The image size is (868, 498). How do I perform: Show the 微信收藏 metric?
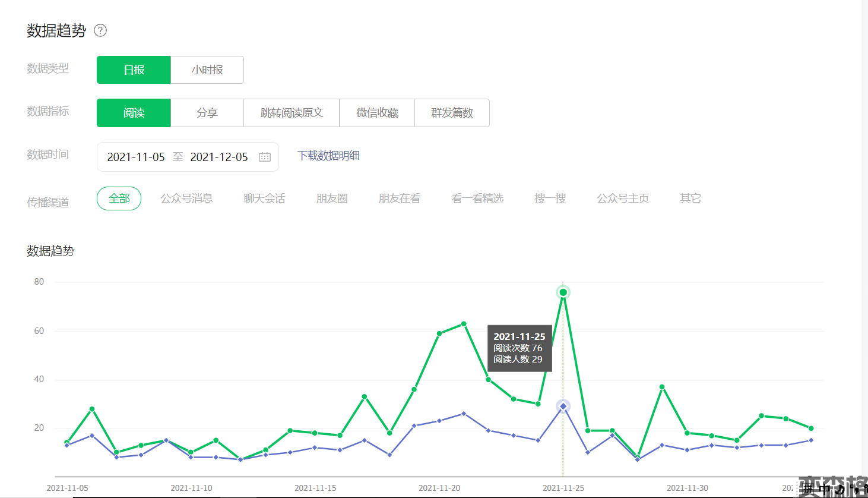377,113
